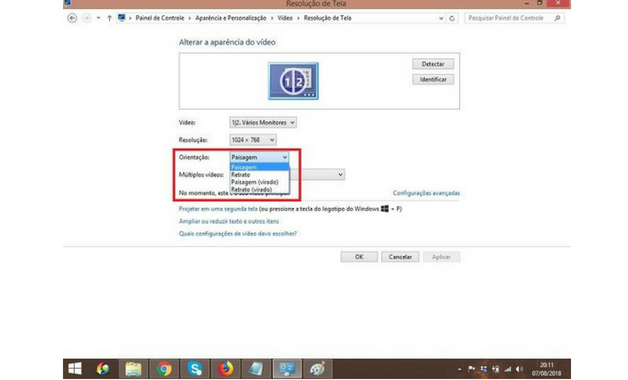The image size is (628, 380).
Task: Open Projetar em uma segunda tela link
Action: pyautogui.click(x=218, y=209)
